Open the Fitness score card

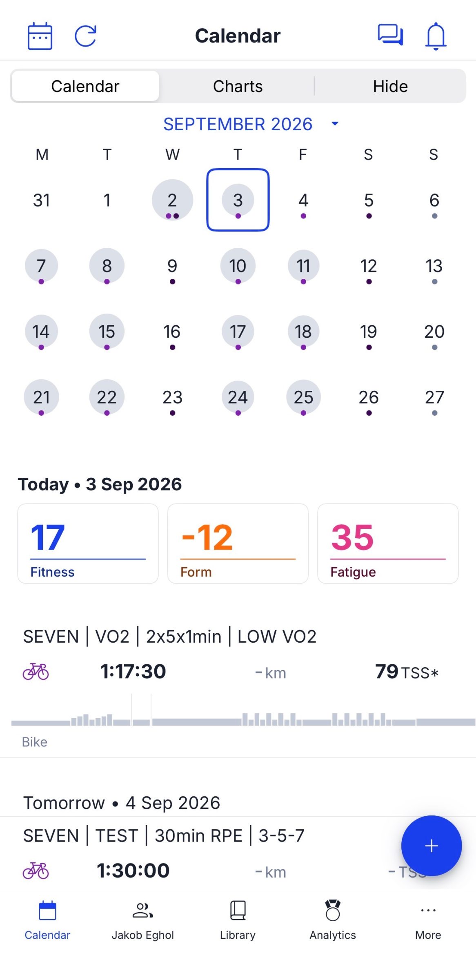(88, 543)
